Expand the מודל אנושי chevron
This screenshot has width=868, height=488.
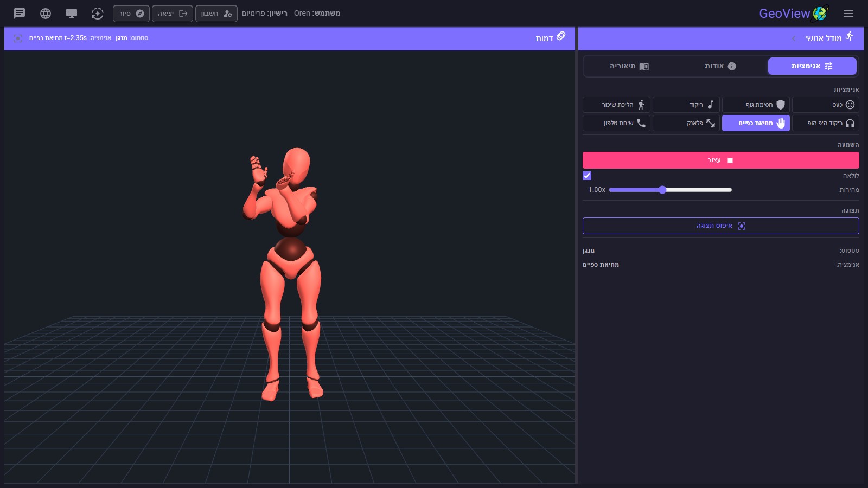pyautogui.click(x=794, y=38)
